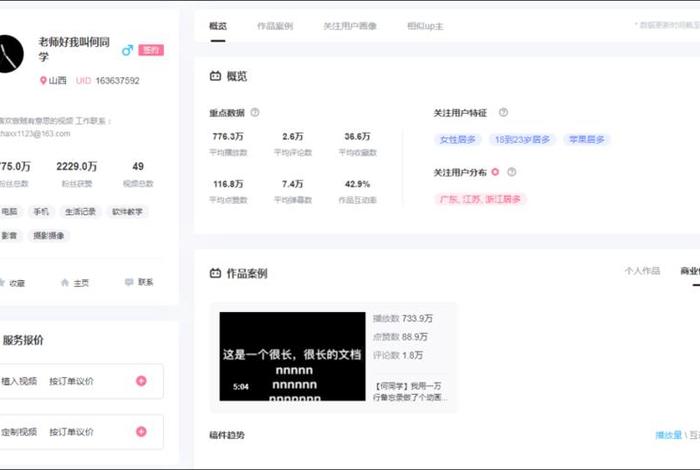
Task: Click the 稿件趋势 section label
Action: click(x=227, y=435)
